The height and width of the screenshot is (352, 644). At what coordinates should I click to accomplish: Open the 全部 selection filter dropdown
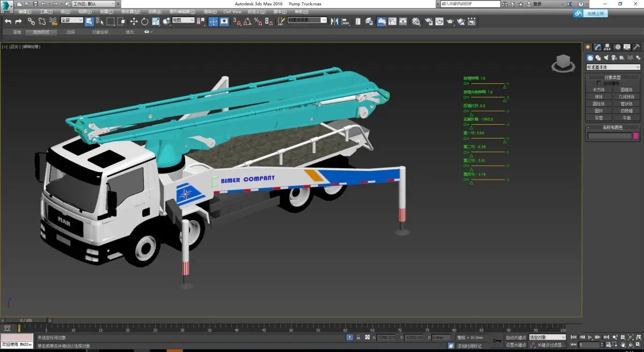[71, 20]
